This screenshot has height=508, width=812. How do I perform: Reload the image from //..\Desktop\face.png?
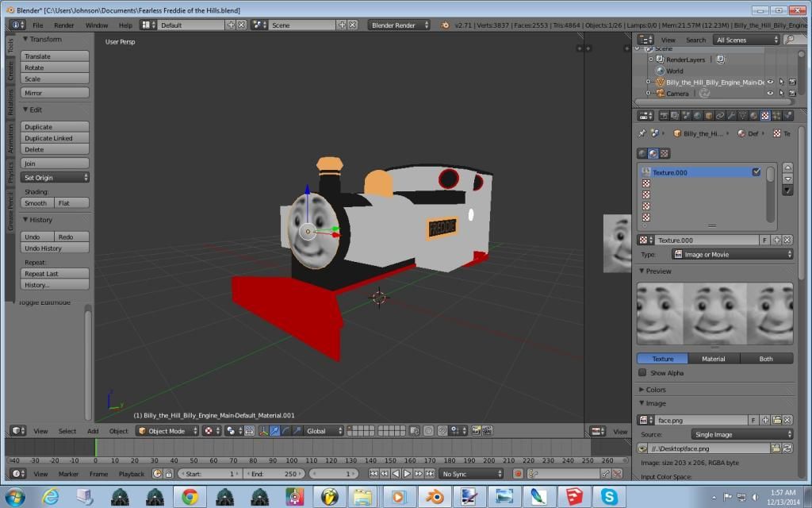(x=787, y=448)
